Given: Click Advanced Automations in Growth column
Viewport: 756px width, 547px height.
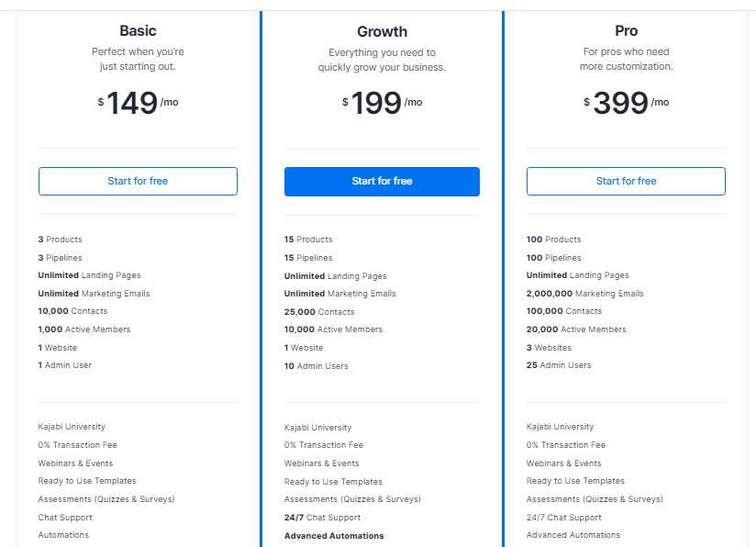Looking at the screenshot, I should [334, 536].
